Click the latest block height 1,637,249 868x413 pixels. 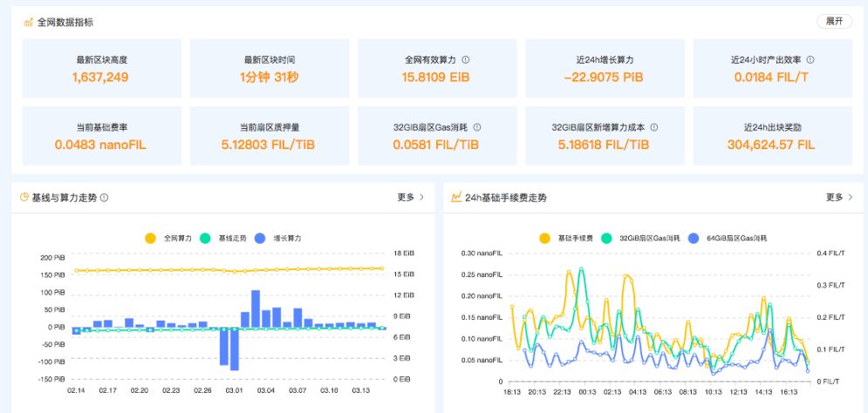[101, 78]
